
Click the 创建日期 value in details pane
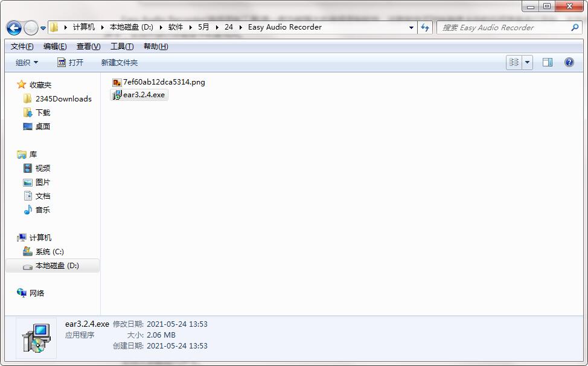(177, 345)
